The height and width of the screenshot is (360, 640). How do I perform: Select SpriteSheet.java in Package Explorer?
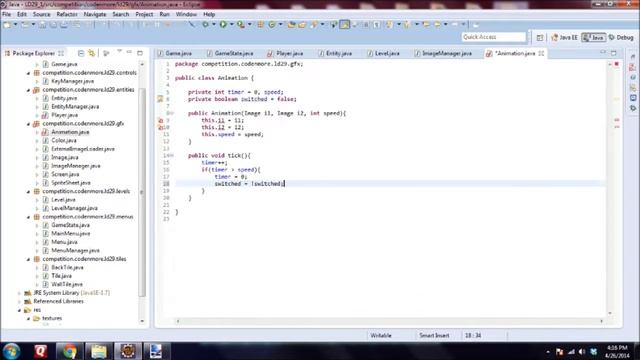(71, 183)
